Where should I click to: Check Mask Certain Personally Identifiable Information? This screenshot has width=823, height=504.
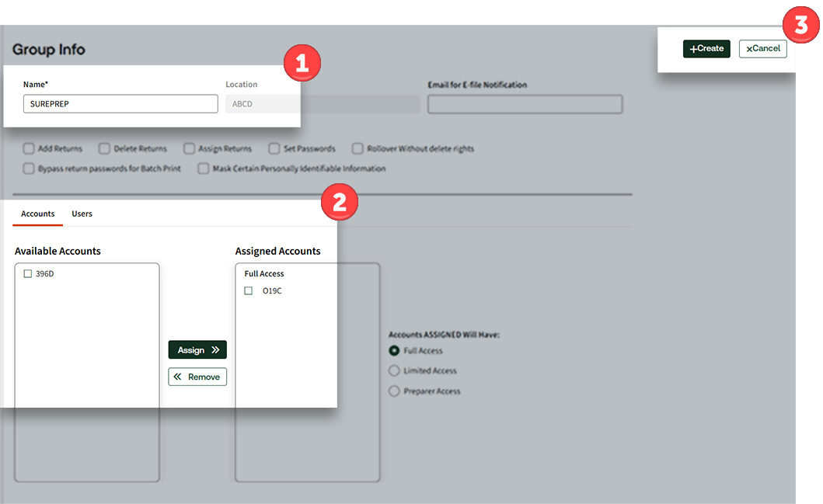tap(204, 168)
